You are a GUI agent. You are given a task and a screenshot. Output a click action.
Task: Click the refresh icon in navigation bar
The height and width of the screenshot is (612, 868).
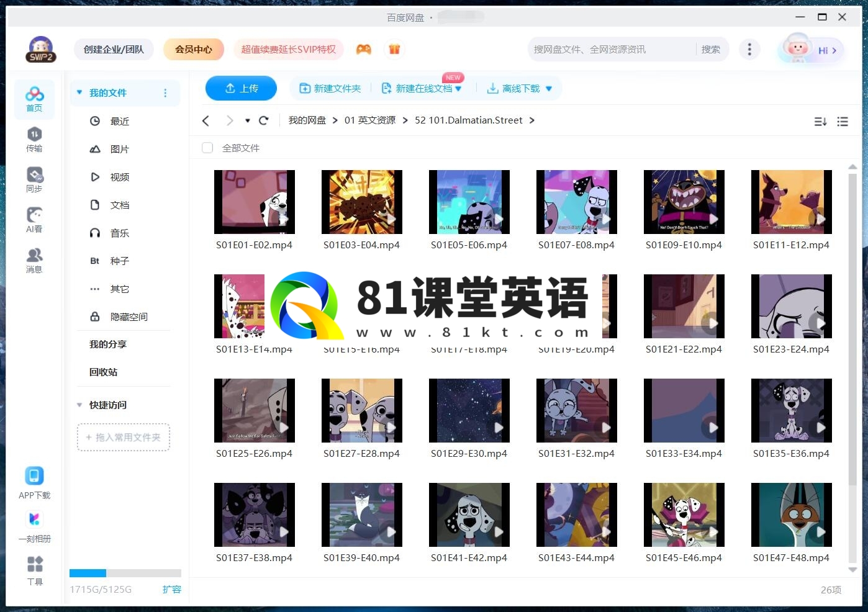pos(263,120)
